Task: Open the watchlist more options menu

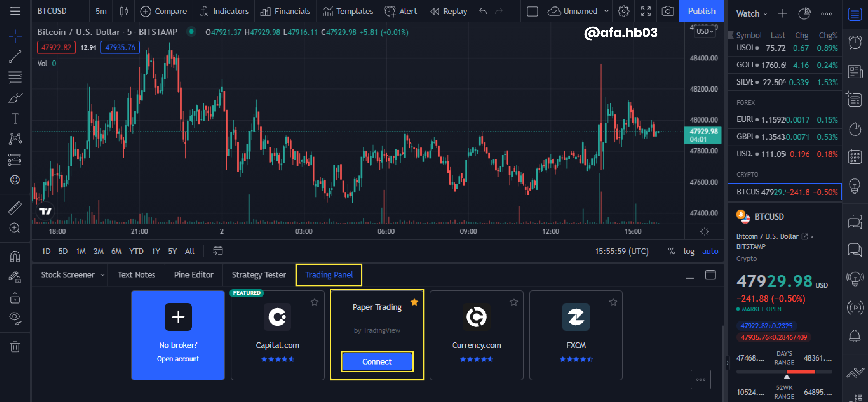Action: 826,14
